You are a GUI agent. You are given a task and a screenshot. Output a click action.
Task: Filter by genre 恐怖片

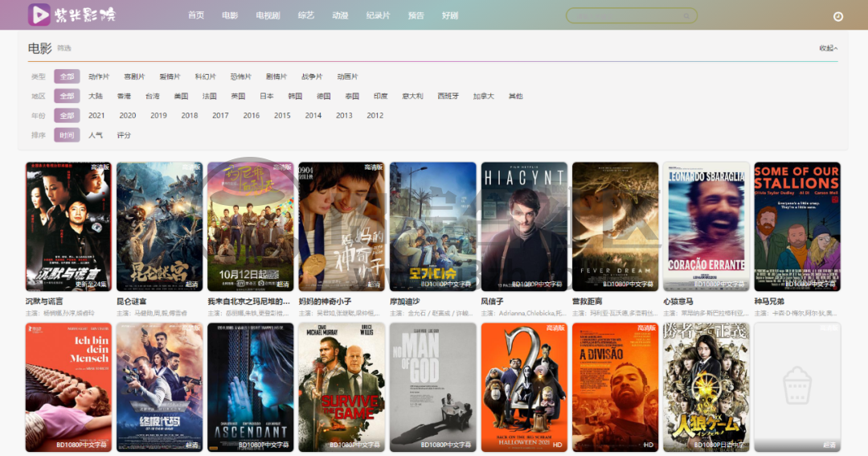point(241,76)
